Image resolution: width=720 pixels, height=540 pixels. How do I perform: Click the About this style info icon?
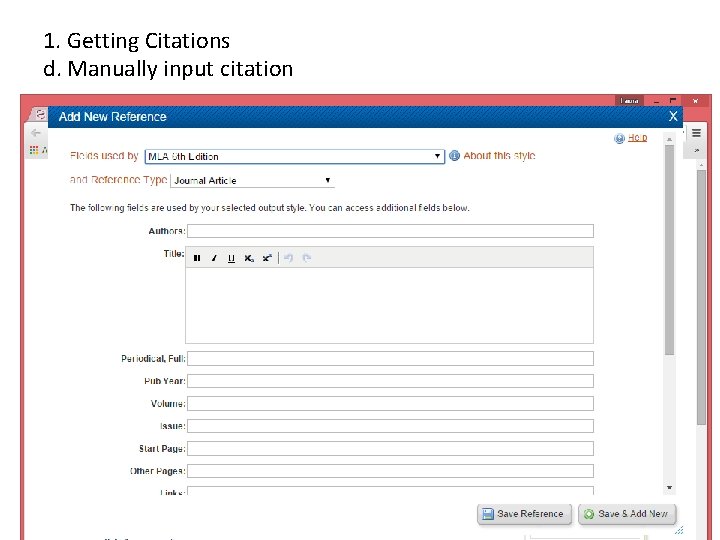tap(454, 156)
